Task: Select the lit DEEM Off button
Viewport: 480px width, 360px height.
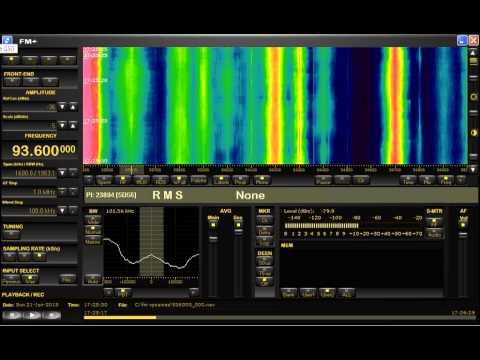Action: pos(265,283)
